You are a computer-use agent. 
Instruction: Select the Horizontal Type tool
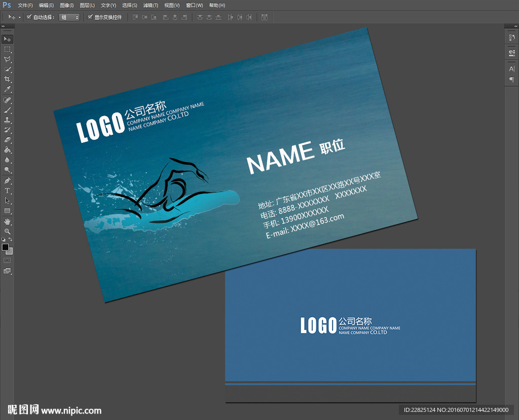(7, 190)
